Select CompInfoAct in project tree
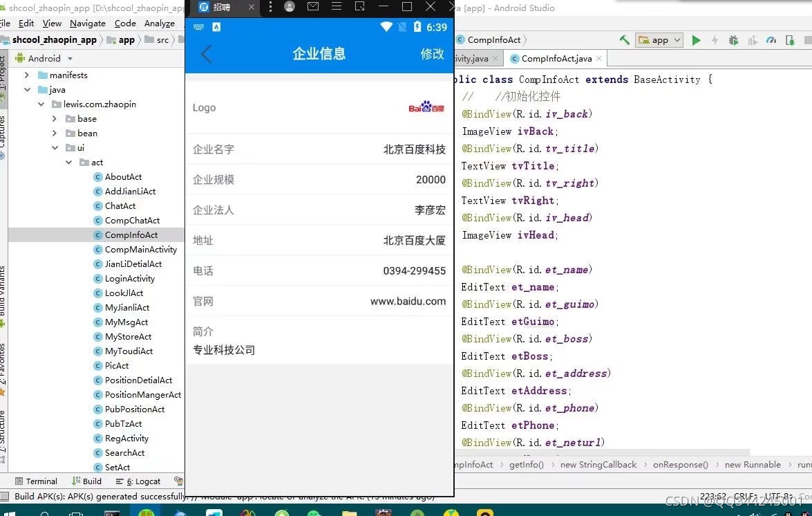The width and height of the screenshot is (812, 516). (131, 234)
